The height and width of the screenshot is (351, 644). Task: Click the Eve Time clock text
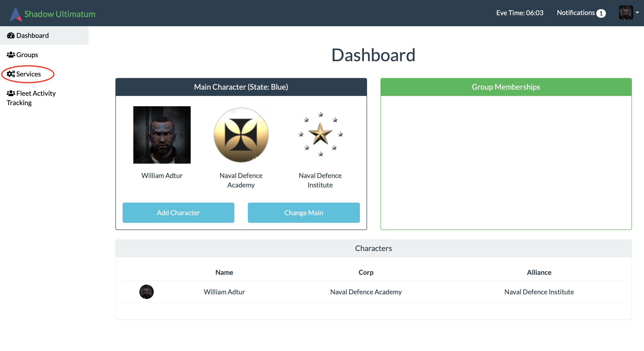point(520,13)
